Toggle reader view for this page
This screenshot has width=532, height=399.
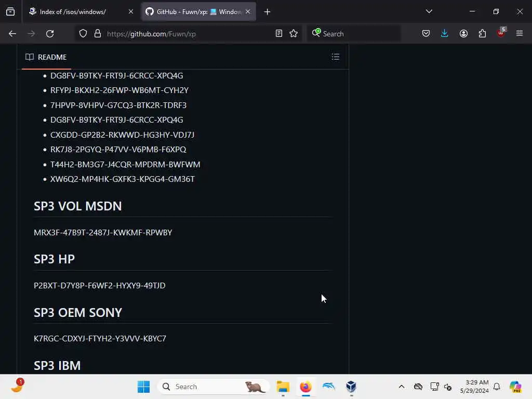coord(279,34)
